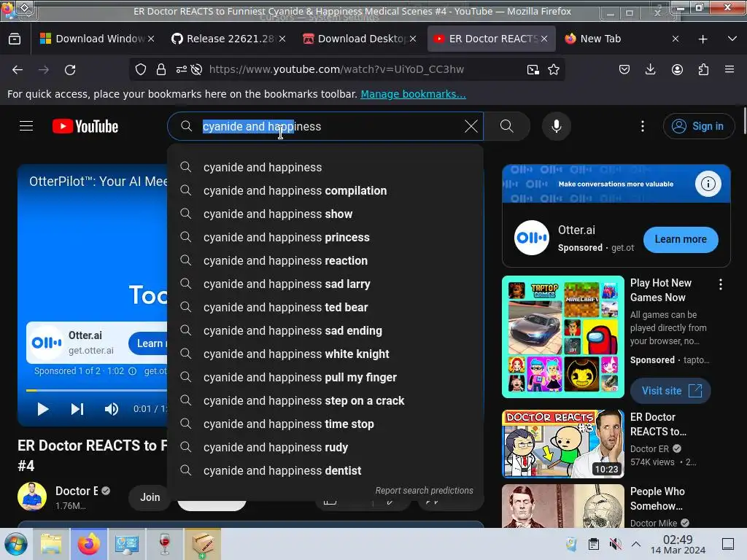747x560 pixels.
Task: Start voice search with the microphone
Action: pyautogui.click(x=557, y=126)
